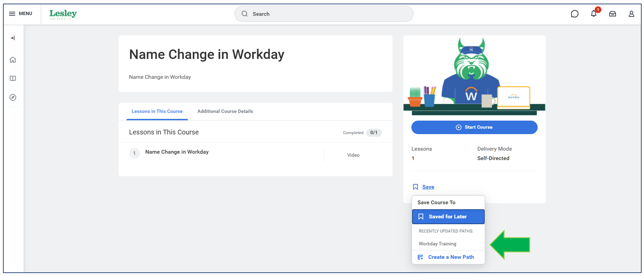This screenshot has height=276, width=644.
Task: Choose Create a New Path
Action: coord(448,257)
